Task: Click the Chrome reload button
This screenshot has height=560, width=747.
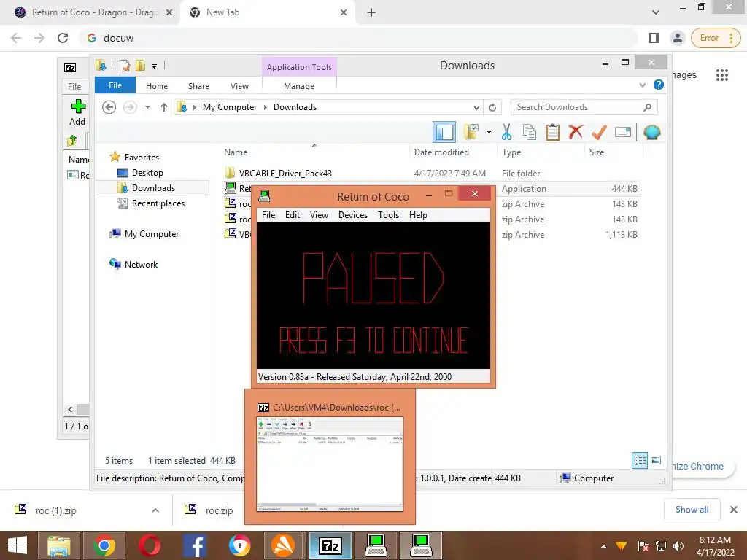Action: pos(63,38)
